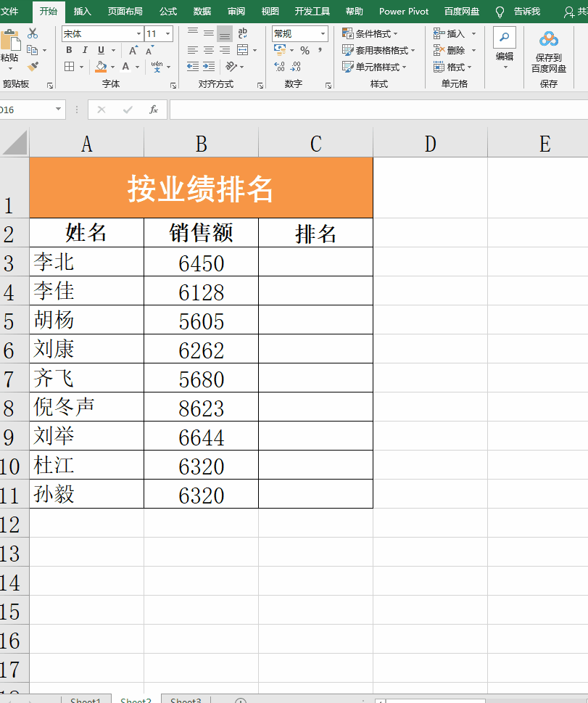Image resolution: width=588 pixels, height=703 pixels.
Task: Switch to the 审阅 ribbon tab
Action: click(236, 11)
